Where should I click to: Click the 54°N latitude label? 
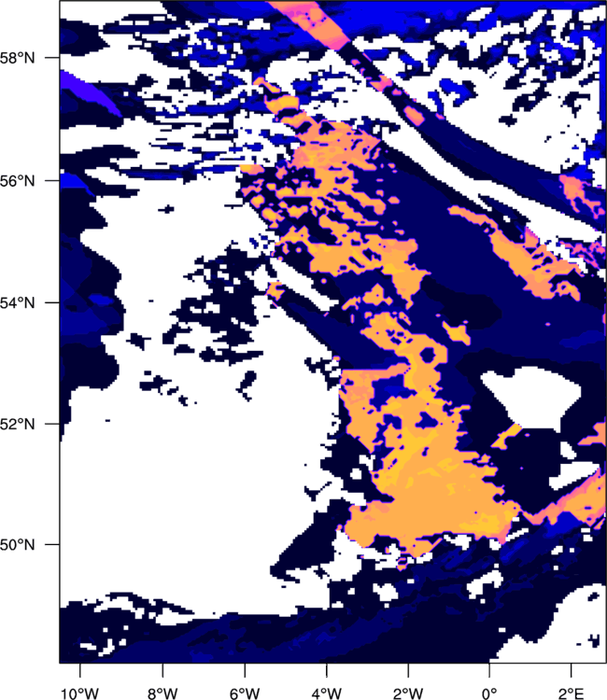point(17,302)
